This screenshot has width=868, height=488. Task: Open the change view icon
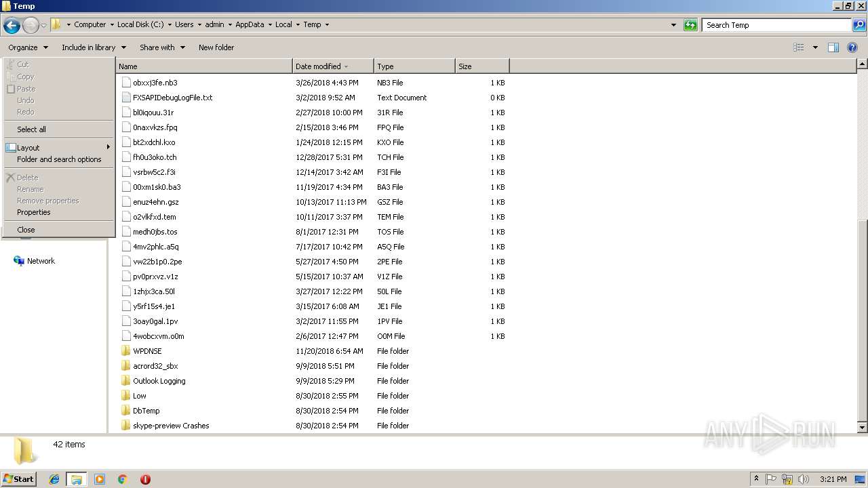click(x=799, y=47)
